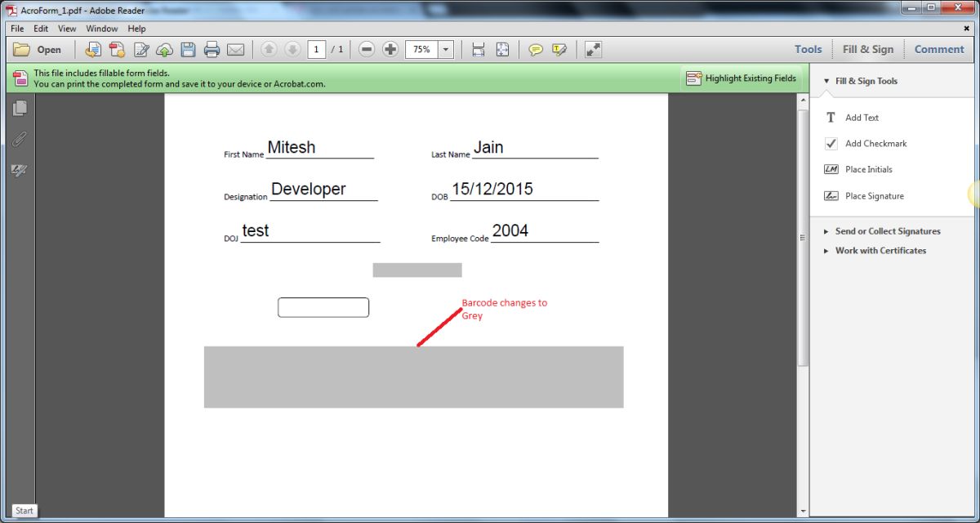Click the create PDF online icon
This screenshot has height=523, width=980.
click(117, 50)
